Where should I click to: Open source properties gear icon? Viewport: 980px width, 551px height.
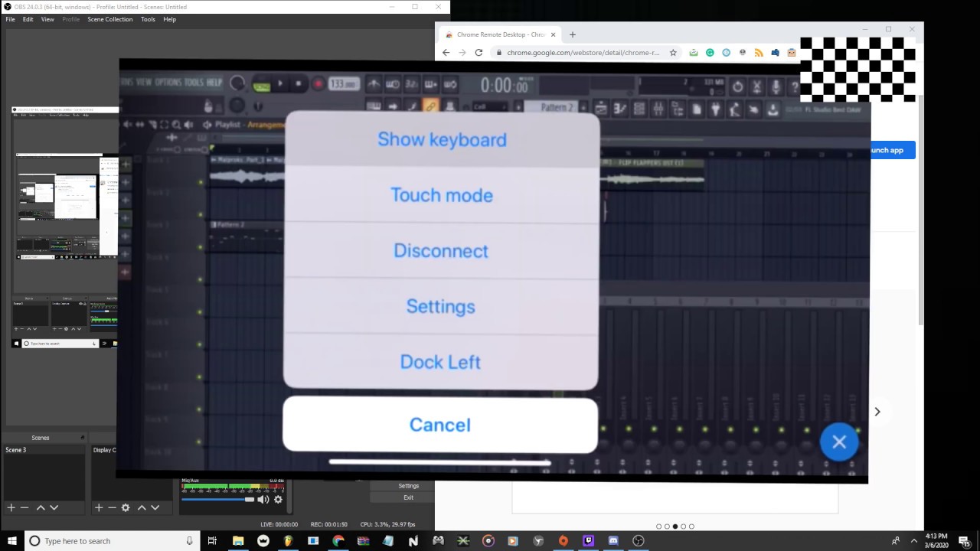coord(126,507)
